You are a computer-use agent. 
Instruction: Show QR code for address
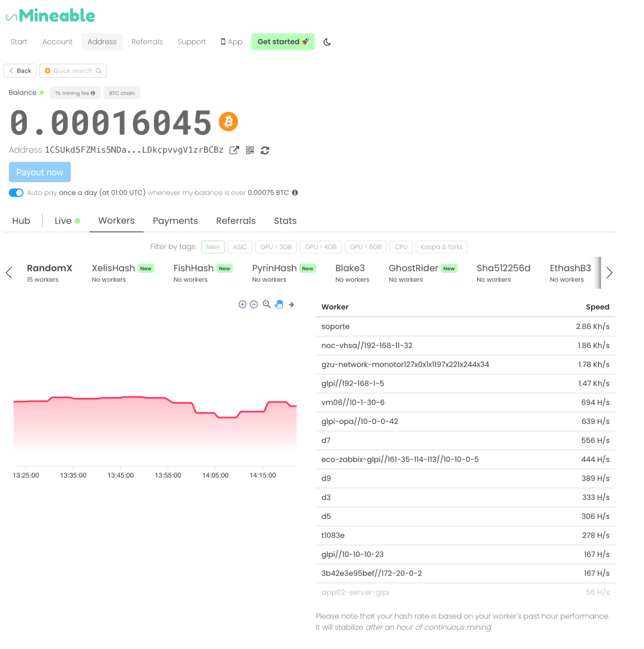[x=250, y=150]
